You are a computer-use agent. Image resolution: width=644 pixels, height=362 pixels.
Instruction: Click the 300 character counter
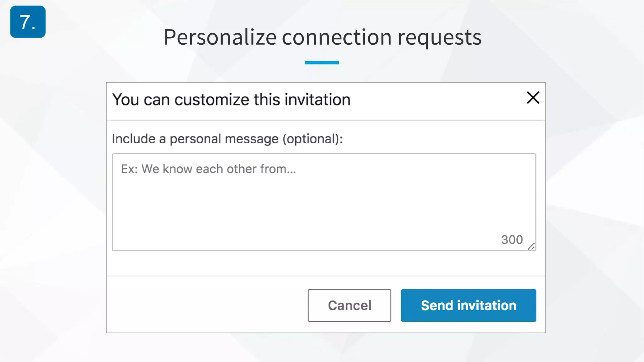512,240
